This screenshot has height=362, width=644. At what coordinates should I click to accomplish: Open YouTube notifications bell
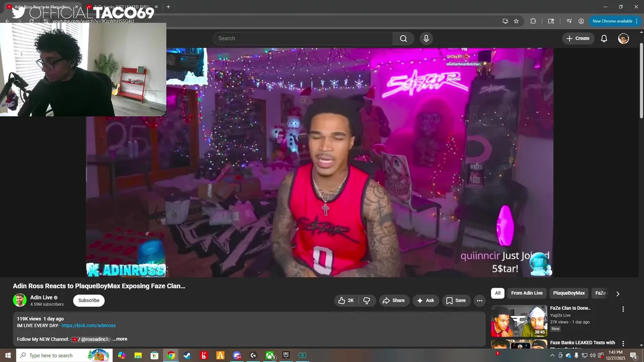[x=604, y=39]
